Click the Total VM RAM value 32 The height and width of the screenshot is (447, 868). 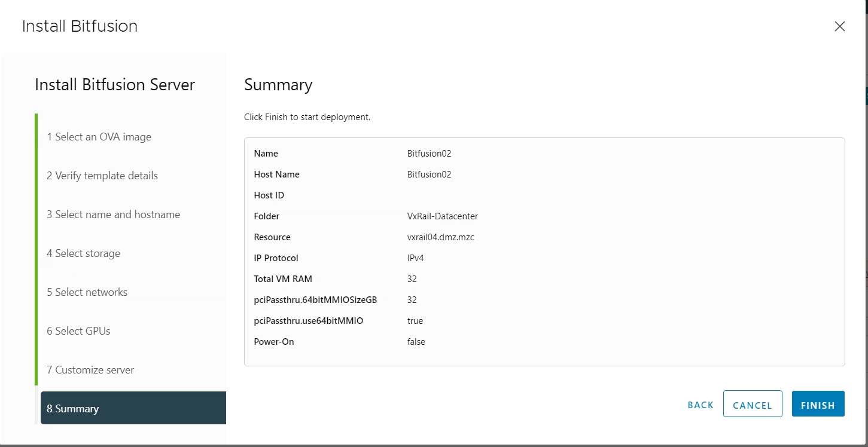point(412,279)
